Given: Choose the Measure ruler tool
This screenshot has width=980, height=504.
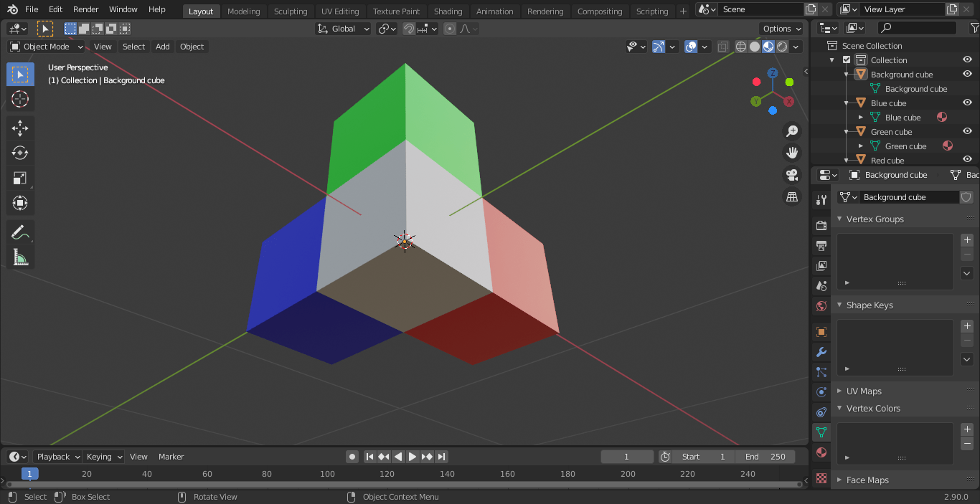Looking at the screenshot, I should [x=20, y=257].
